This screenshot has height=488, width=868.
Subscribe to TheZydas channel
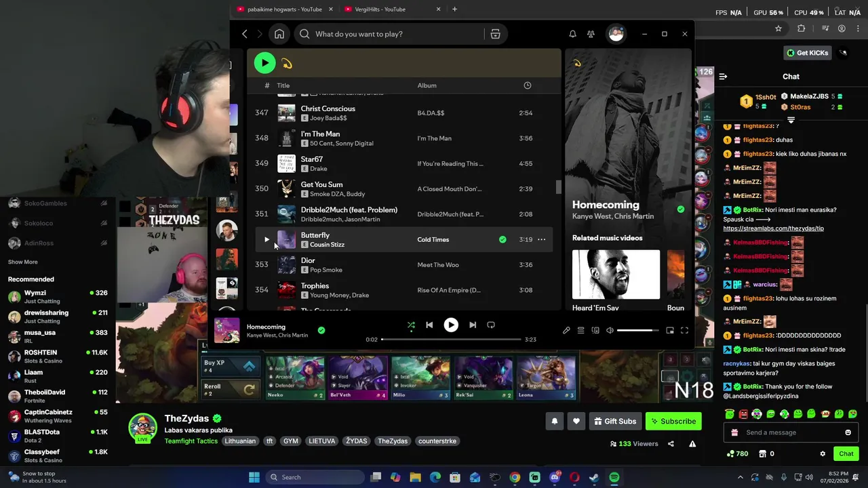coord(673,422)
